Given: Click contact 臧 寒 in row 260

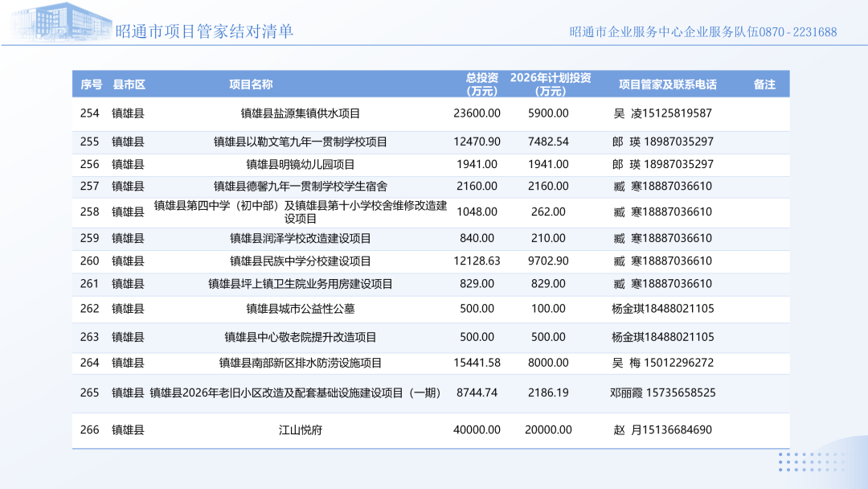Looking at the screenshot, I should [x=662, y=261].
